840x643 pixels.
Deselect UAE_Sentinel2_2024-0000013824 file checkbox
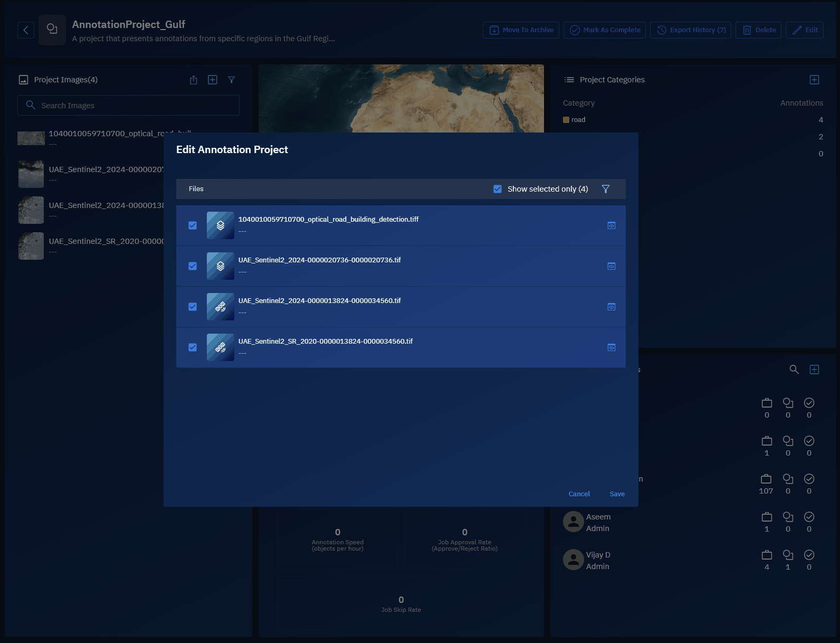click(193, 307)
